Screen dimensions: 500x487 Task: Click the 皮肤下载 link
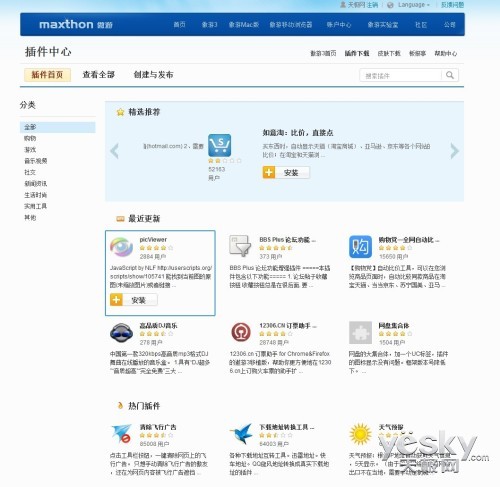(389, 53)
